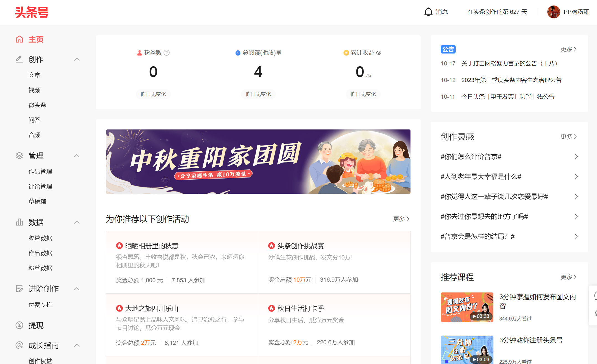Click the fire icon next to 大地之旅四川乐山
The image size is (597, 364).
click(119, 308)
